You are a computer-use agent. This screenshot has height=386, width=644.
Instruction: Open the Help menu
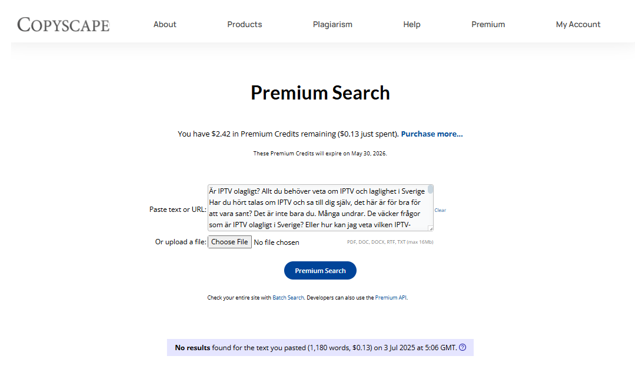point(412,24)
